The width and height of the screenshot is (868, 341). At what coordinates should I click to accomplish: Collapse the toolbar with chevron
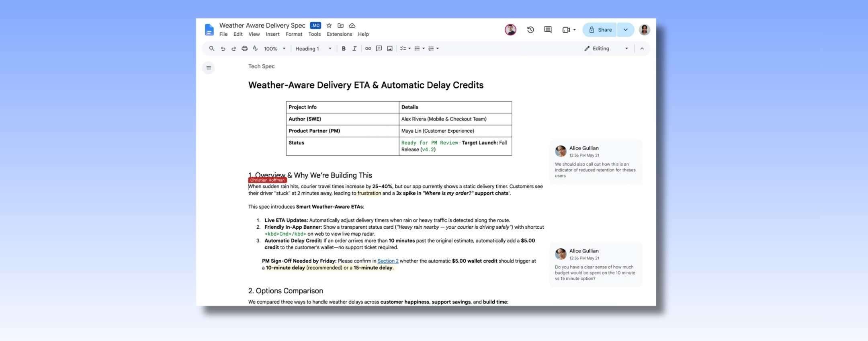coord(642,49)
